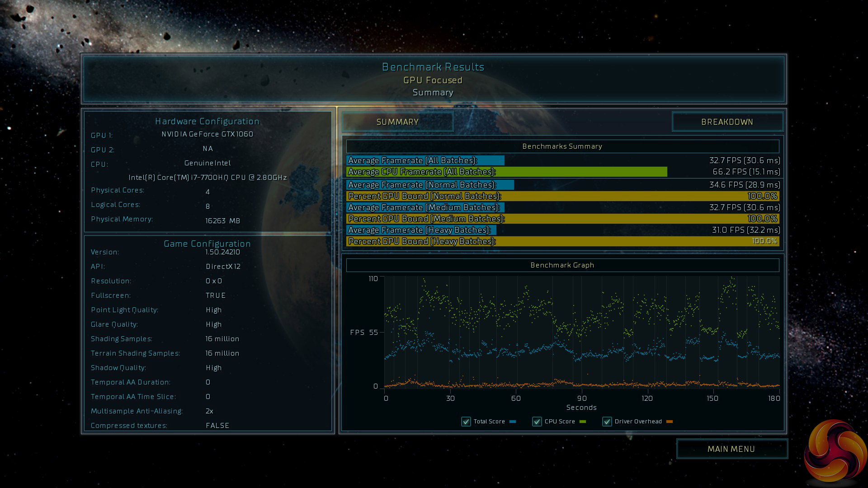Disable the Driver Overhead checkbox
The height and width of the screenshot is (488, 868).
point(607,422)
